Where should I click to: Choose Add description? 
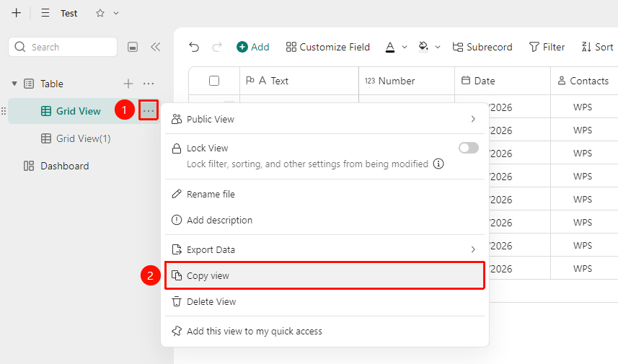(325, 220)
